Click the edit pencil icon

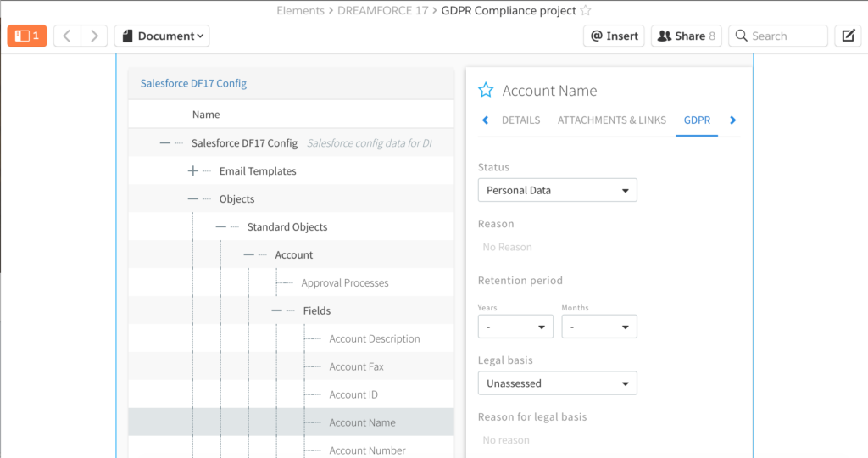pyautogui.click(x=848, y=36)
